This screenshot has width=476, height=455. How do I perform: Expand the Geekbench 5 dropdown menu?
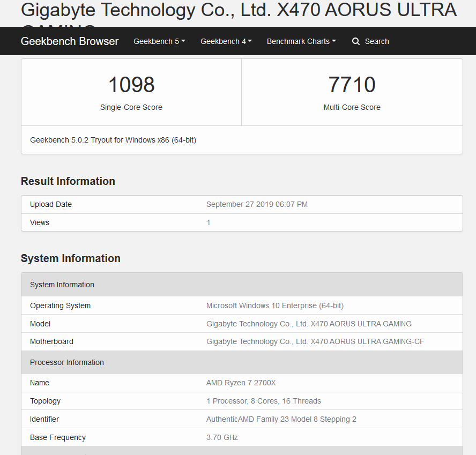pyautogui.click(x=159, y=41)
